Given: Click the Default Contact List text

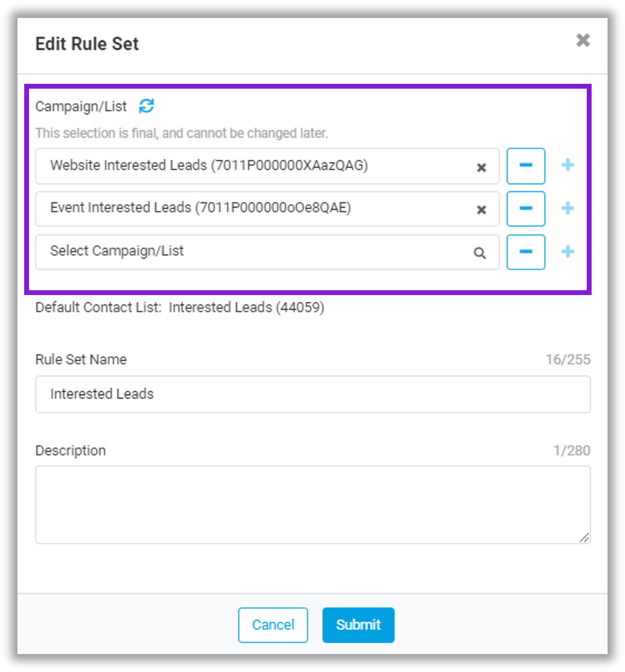Looking at the screenshot, I should (x=180, y=308).
